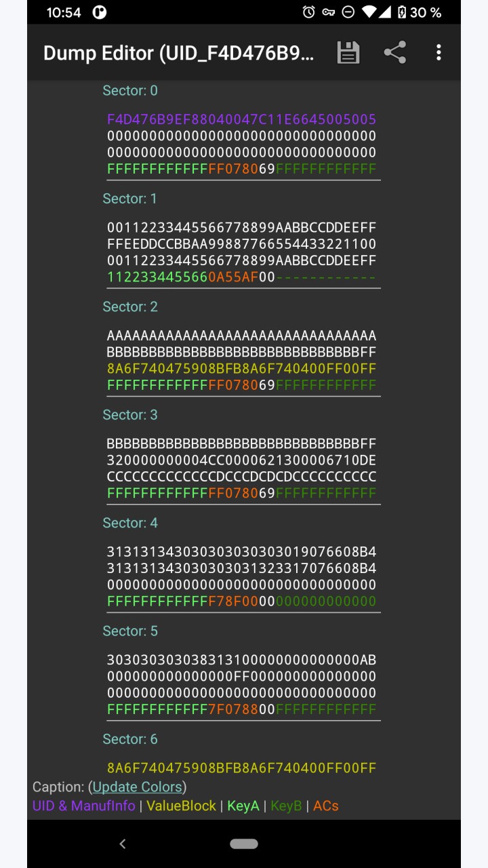Edit Sector 2 line of all A characters

pyautogui.click(x=242, y=336)
